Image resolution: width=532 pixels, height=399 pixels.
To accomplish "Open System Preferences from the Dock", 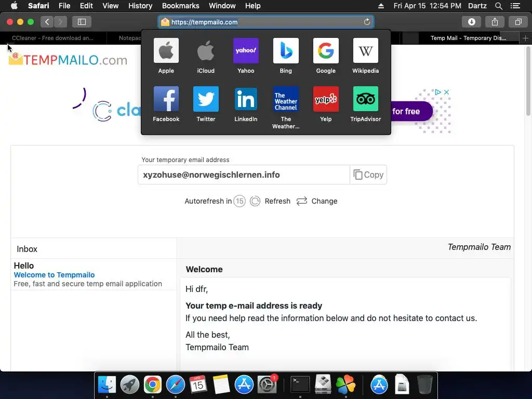I will click(267, 385).
